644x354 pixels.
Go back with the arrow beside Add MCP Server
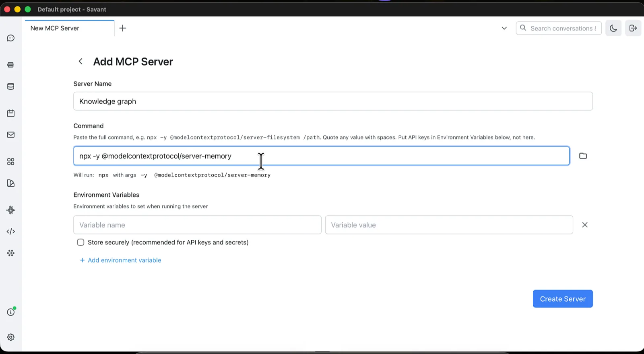(80, 62)
